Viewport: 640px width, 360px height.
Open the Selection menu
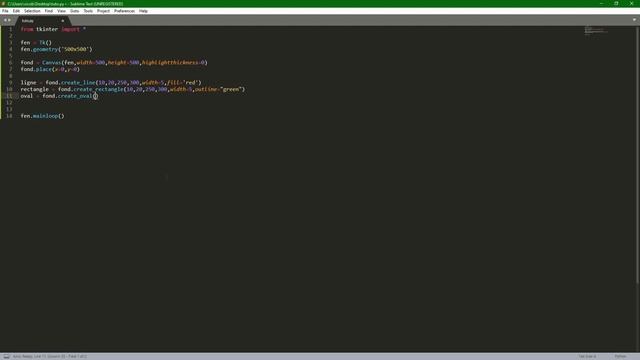[32, 11]
